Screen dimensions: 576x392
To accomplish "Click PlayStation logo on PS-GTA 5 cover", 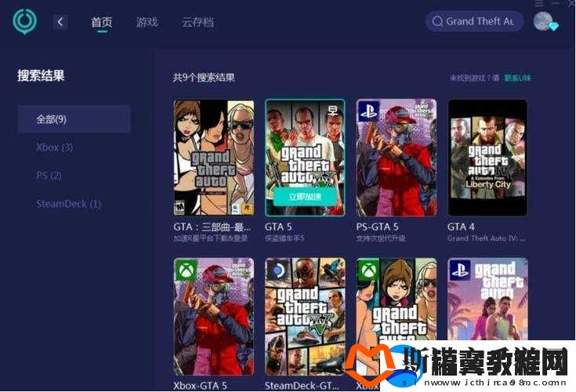I will 368,111.
